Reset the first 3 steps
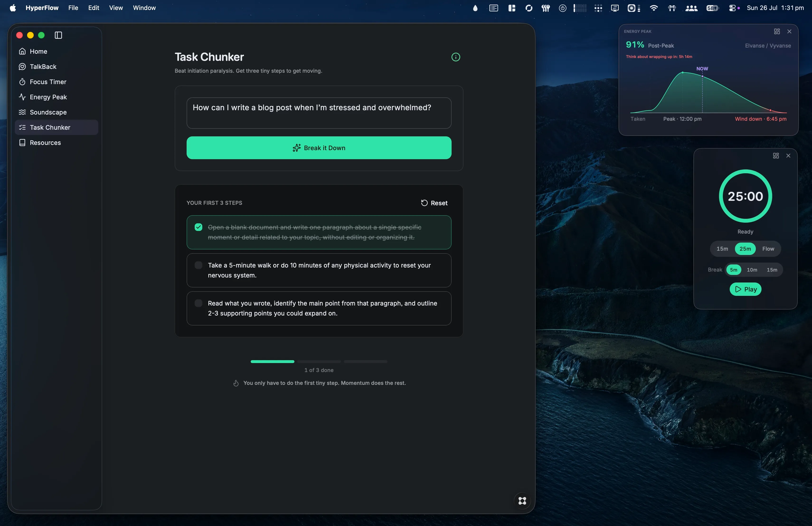Image resolution: width=812 pixels, height=526 pixels. [434, 203]
